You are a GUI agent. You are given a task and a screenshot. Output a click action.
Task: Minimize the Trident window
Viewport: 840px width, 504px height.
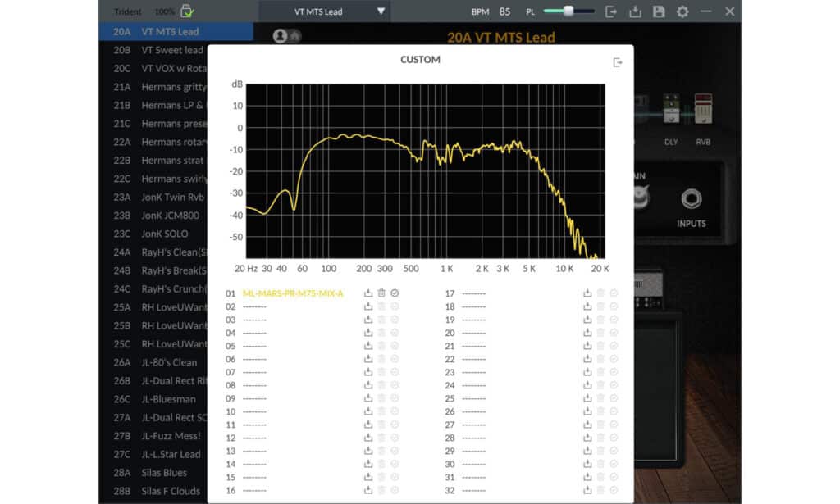(706, 11)
